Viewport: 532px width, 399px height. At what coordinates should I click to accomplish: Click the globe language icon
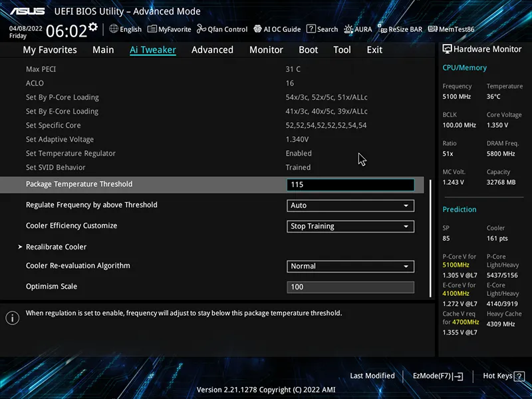coord(114,29)
